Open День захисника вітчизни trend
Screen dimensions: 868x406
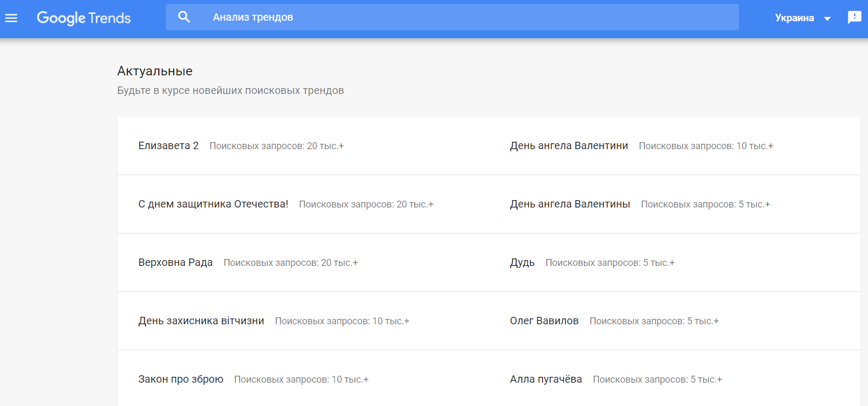click(x=201, y=321)
